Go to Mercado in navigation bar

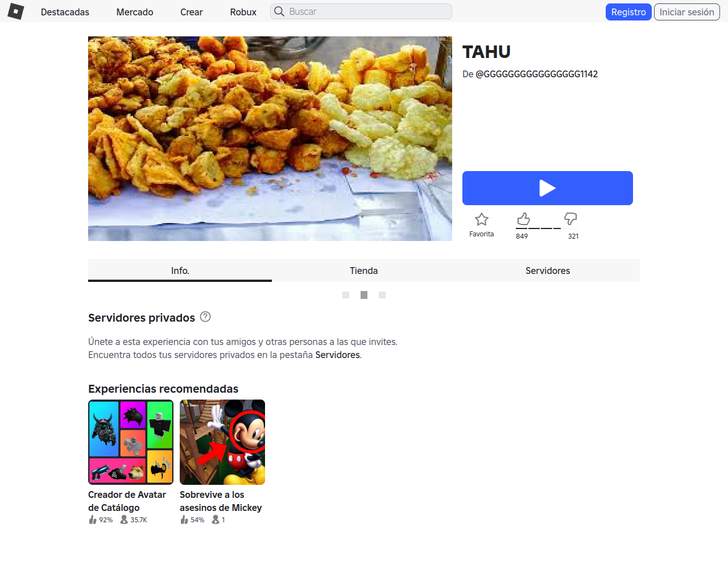[135, 12]
